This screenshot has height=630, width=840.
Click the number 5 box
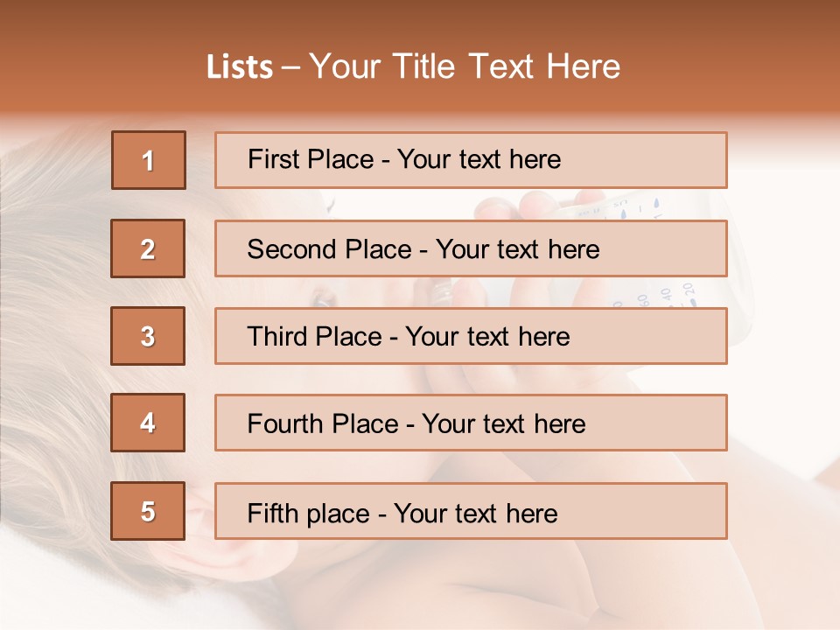(148, 511)
